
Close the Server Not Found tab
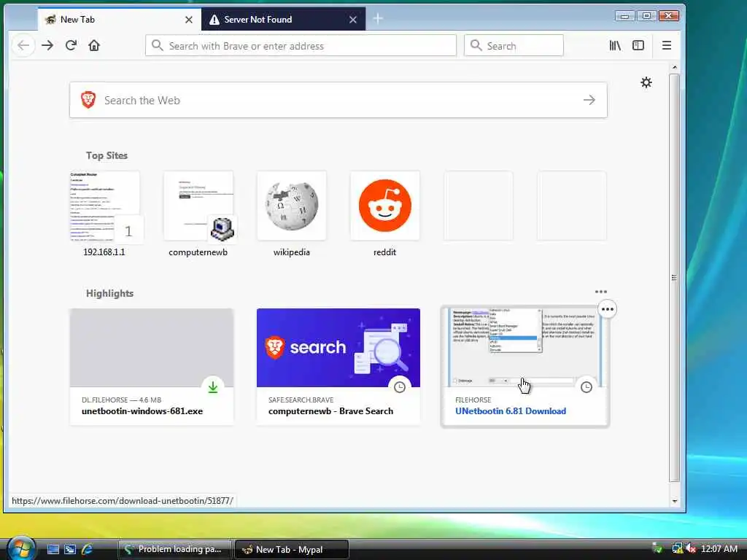[353, 20]
